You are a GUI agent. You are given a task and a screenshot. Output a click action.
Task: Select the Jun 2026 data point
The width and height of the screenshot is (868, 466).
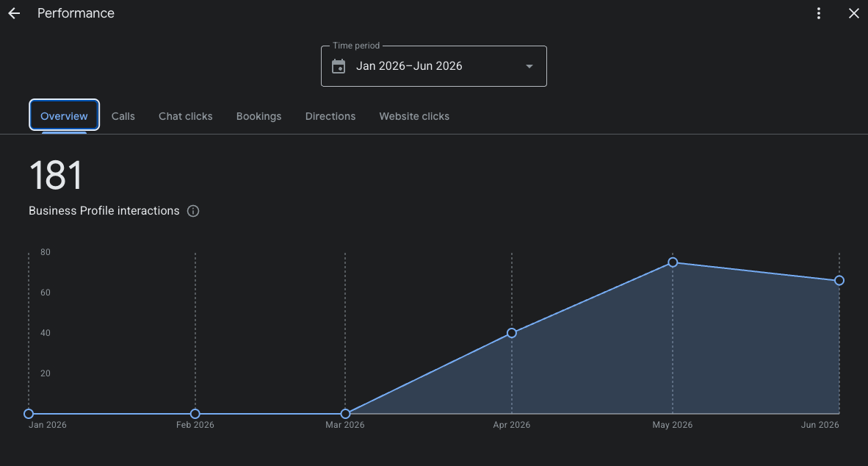point(839,280)
